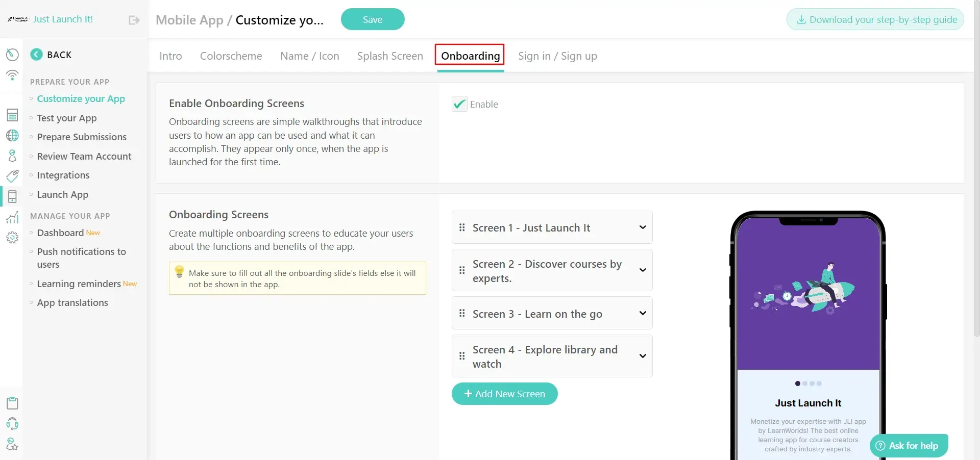Click the page dots in phone preview
This screenshot has height=460, width=980.
808,384
